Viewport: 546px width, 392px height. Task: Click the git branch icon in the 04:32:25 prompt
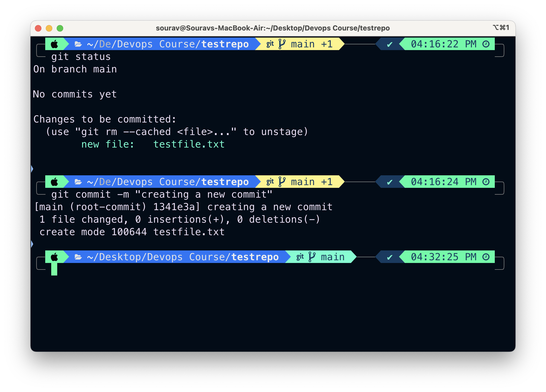pos(312,257)
